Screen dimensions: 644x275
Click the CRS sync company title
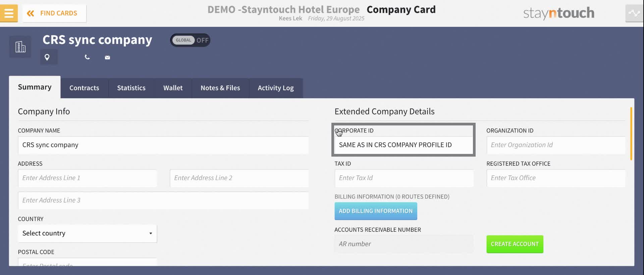tap(97, 40)
